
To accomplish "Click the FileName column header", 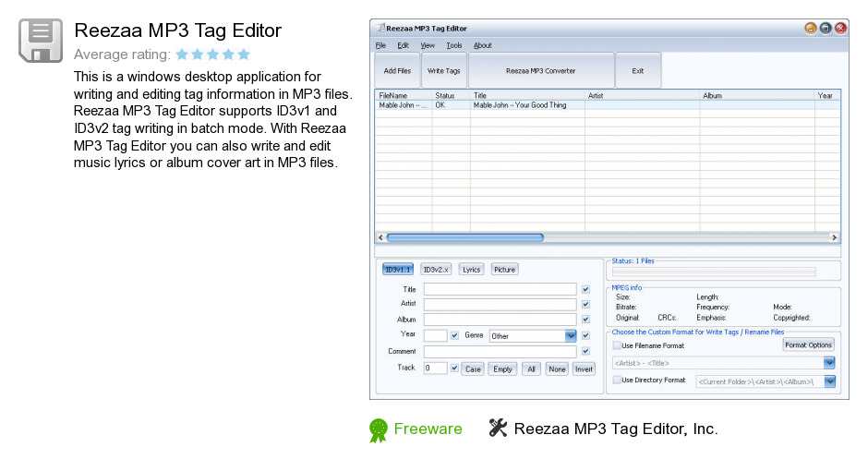I will pos(404,95).
